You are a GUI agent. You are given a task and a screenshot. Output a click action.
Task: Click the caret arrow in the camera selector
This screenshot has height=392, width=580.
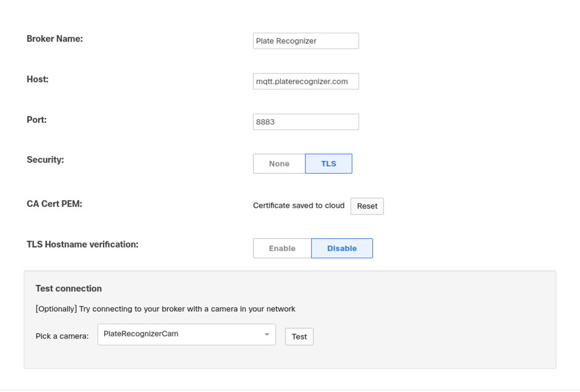coord(266,335)
